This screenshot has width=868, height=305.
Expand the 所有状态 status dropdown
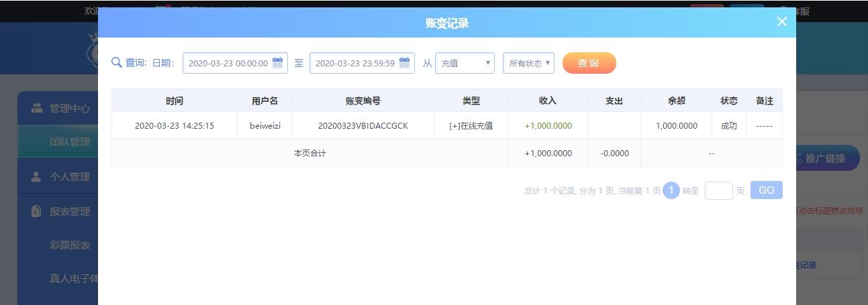(528, 63)
